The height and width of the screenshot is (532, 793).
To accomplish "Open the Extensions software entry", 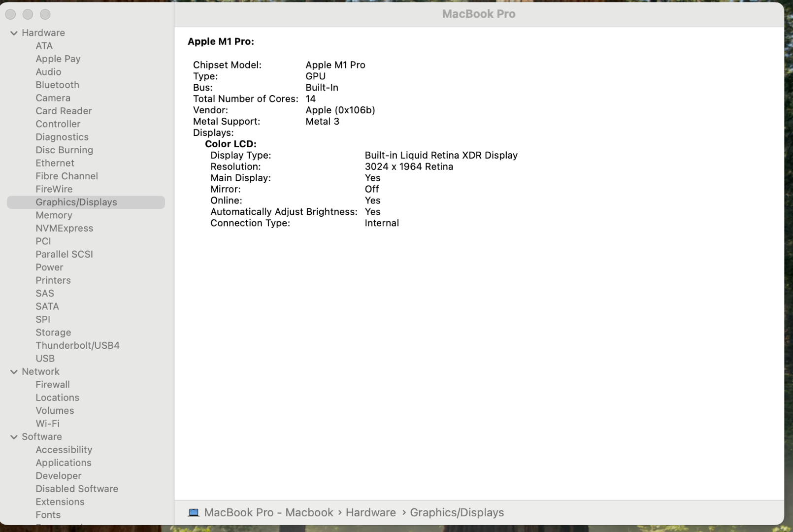I will 60,502.
